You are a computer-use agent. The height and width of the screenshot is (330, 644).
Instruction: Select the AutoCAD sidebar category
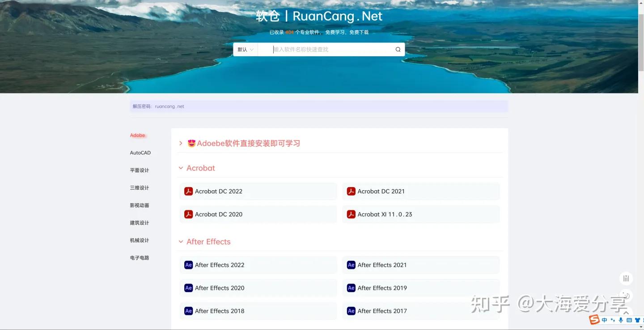click(x=140, y=152)
